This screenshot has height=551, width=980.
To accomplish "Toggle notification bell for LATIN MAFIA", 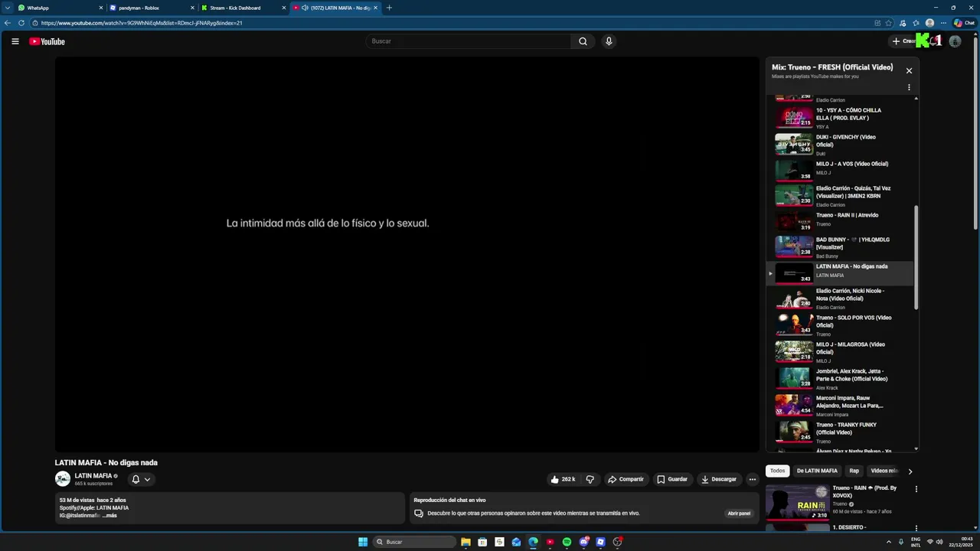I will click(x=136, y=479).
